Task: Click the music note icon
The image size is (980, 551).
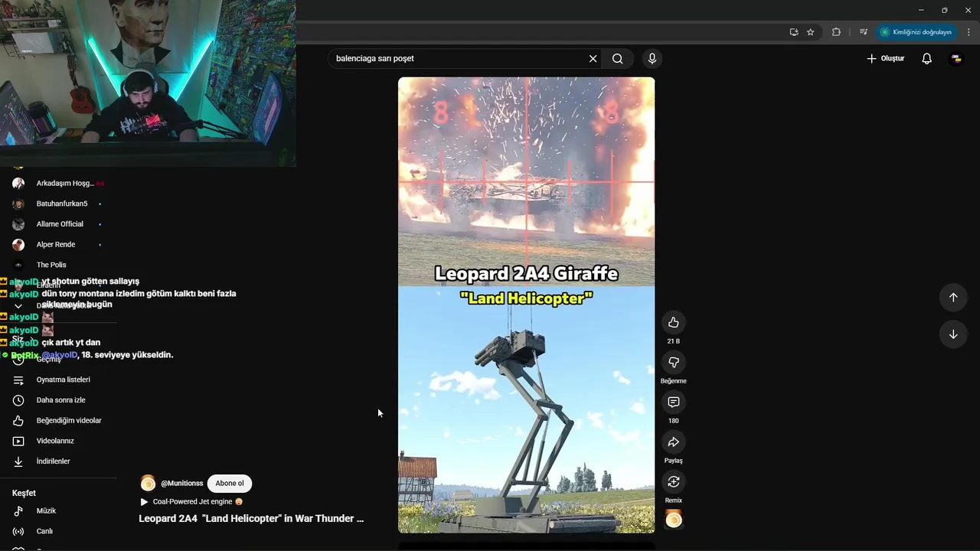Action: 18,510
